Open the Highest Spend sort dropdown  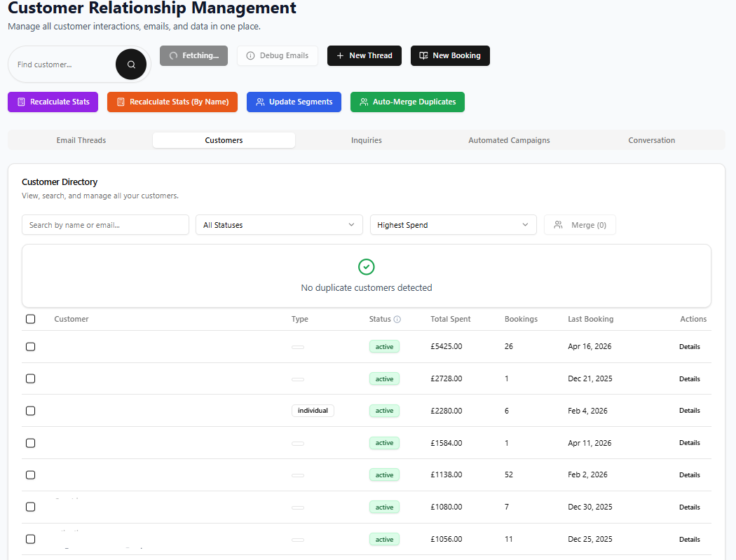(453, 225)
